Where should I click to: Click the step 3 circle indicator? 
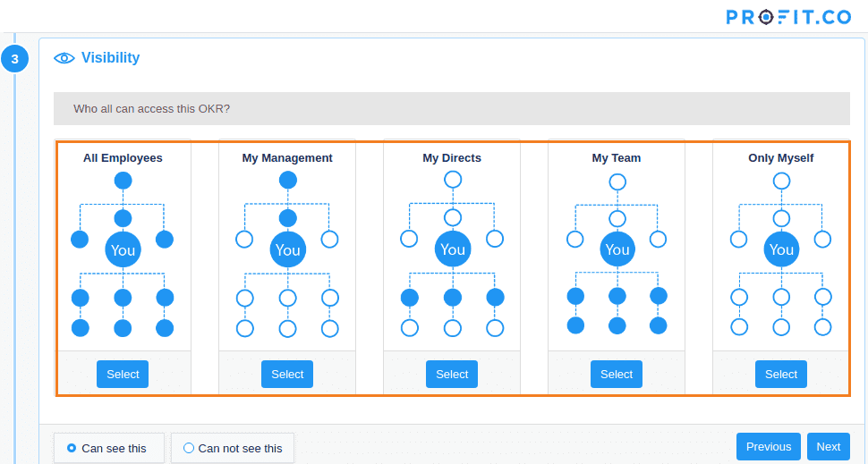(14, 59)
